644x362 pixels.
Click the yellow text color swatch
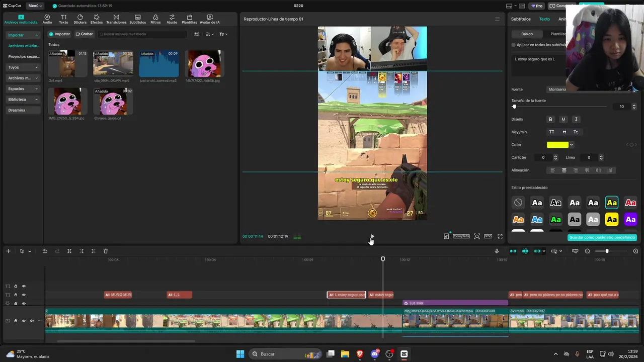[x=557, y=145]
